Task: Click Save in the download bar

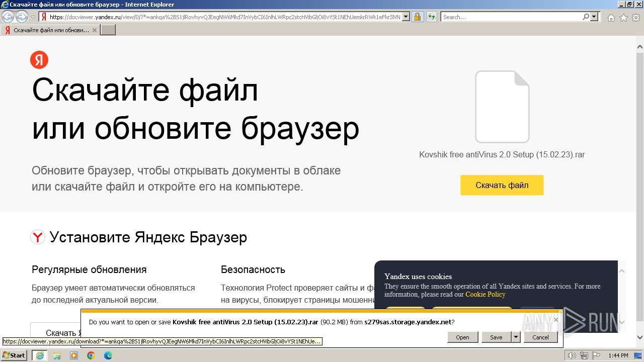Action: coord(496,337)
